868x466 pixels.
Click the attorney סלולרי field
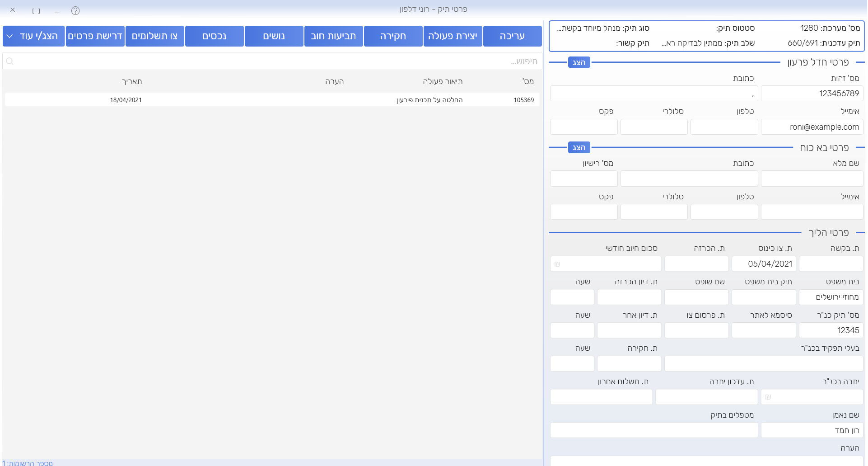654,212
